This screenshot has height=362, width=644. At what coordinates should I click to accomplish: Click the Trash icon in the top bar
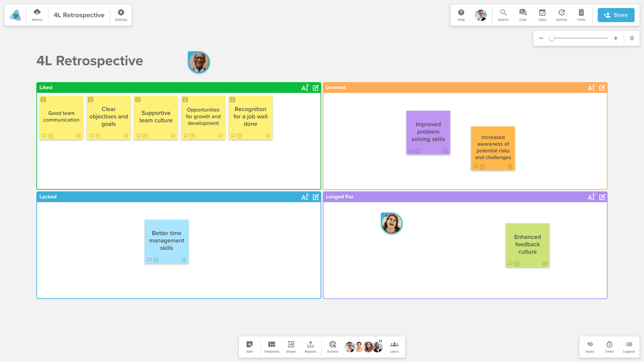coord(581,15)
